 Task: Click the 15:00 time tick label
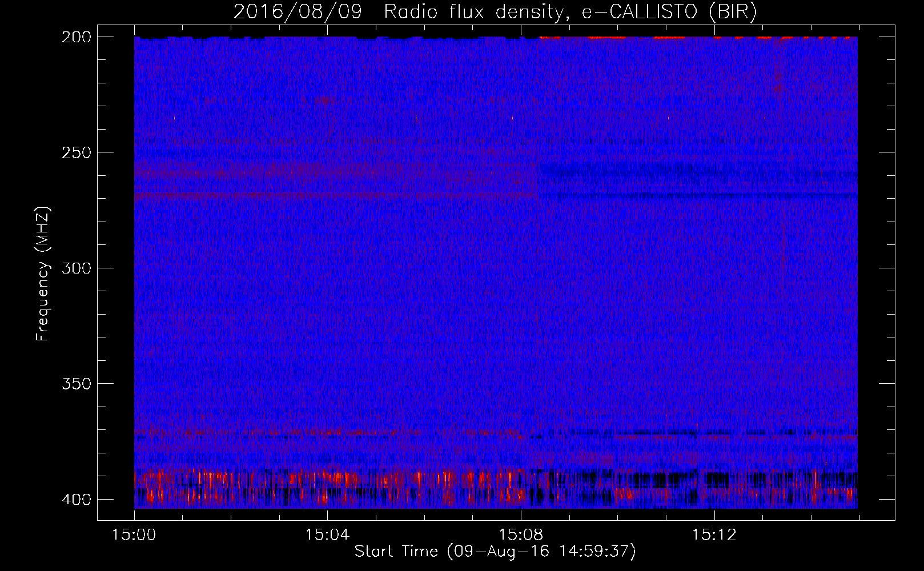point(134,535)
